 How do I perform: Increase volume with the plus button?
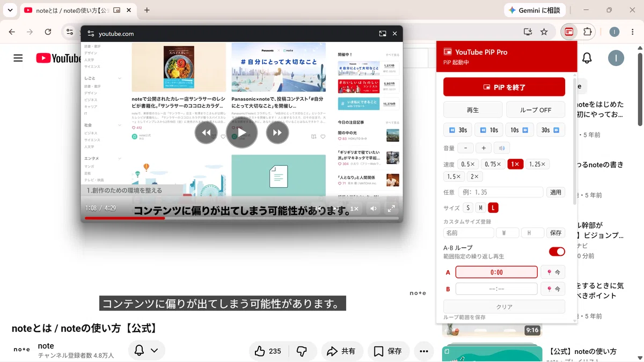click(x=484, y=148)
